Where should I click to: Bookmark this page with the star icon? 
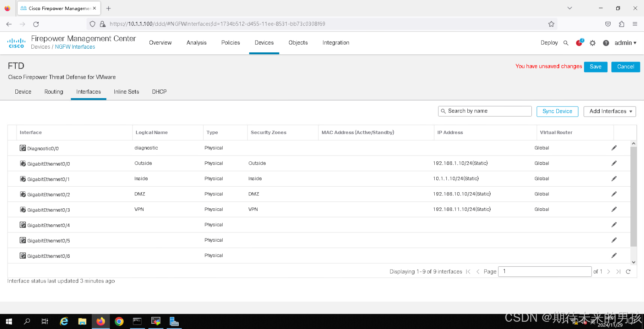551,24
